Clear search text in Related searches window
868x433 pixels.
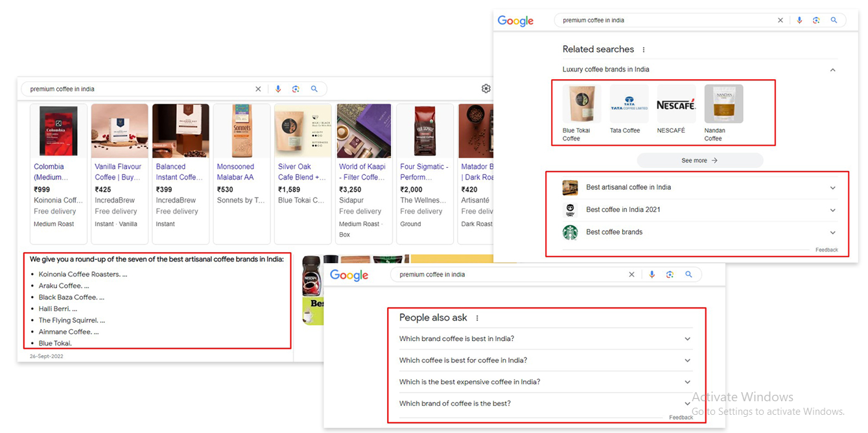(780, 20)
